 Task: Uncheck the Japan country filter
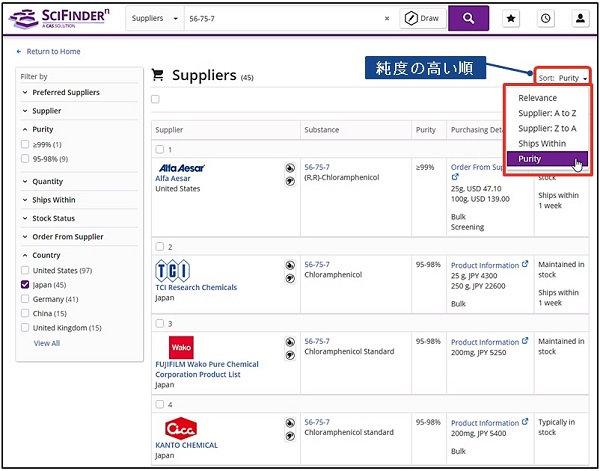tap(25, 285)
